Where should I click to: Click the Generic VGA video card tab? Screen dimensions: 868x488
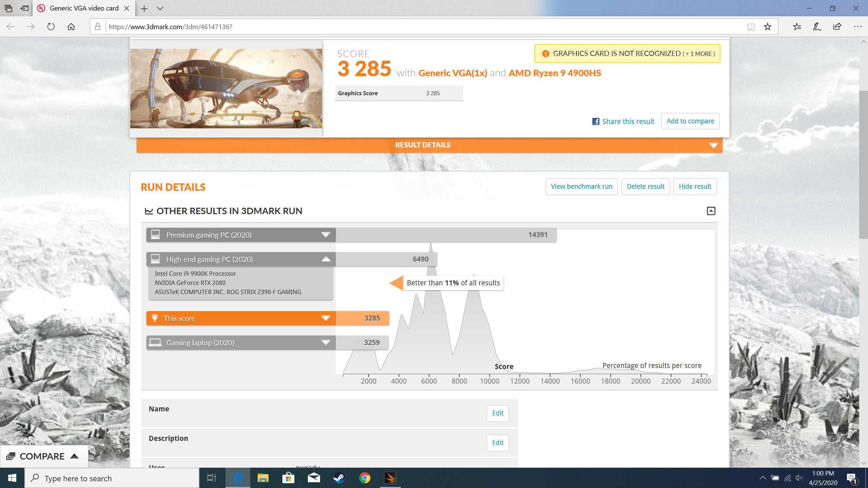[x=84, y=8]
